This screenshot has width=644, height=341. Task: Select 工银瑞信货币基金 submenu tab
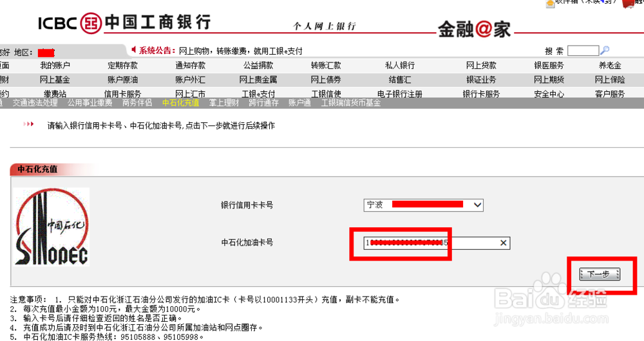click(351, 103)
